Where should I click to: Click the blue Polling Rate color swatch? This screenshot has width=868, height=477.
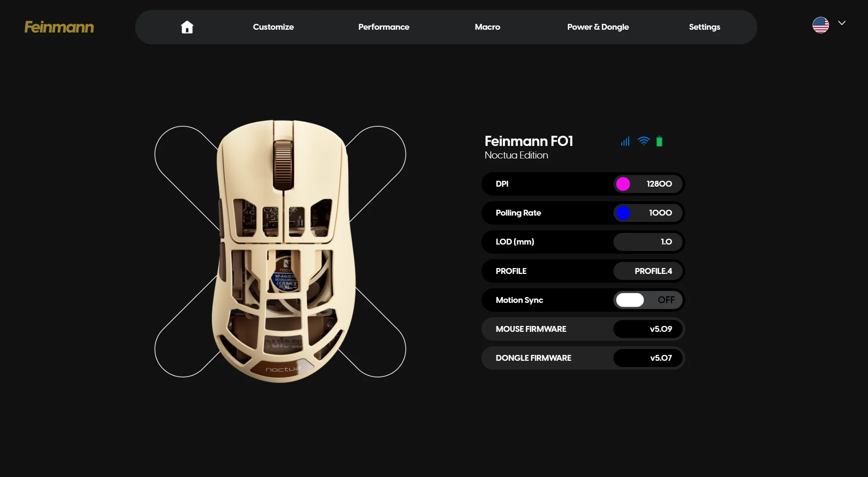tap(623, 213)
